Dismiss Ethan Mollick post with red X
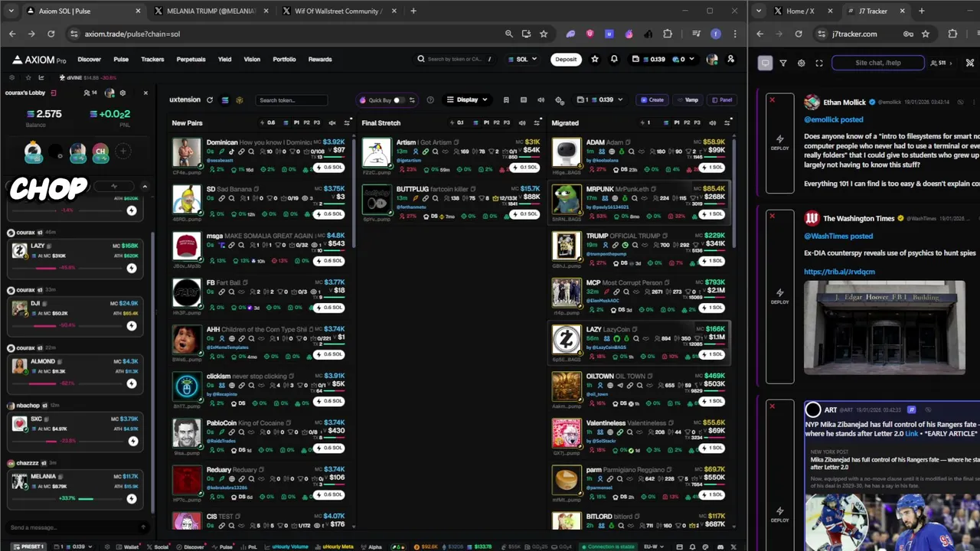Viewport: 980px width, 551px height. tap(772, 100)
